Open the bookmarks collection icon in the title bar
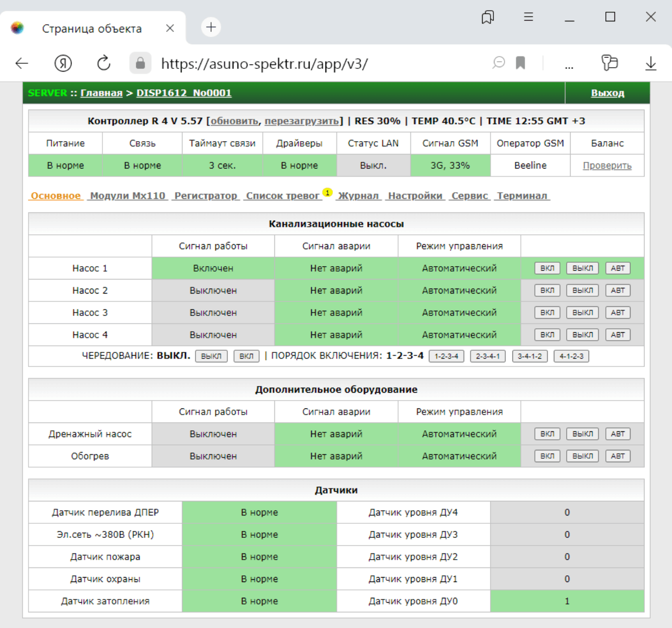 (x=488, y=17)
